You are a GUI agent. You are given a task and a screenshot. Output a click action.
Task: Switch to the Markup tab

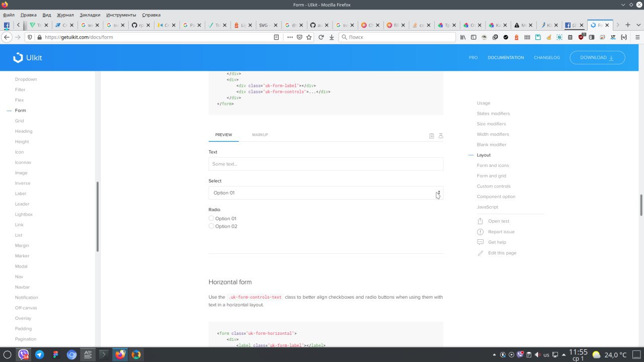260,135
